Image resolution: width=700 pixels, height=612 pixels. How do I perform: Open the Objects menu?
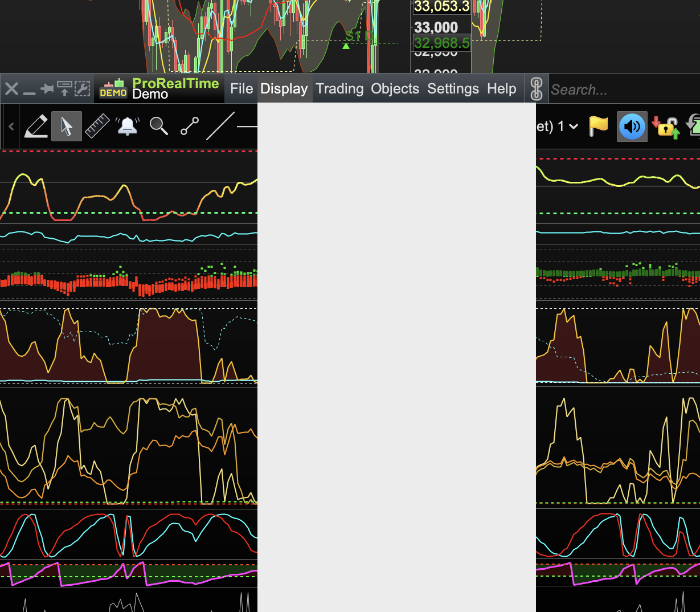(x=395, y=89)
